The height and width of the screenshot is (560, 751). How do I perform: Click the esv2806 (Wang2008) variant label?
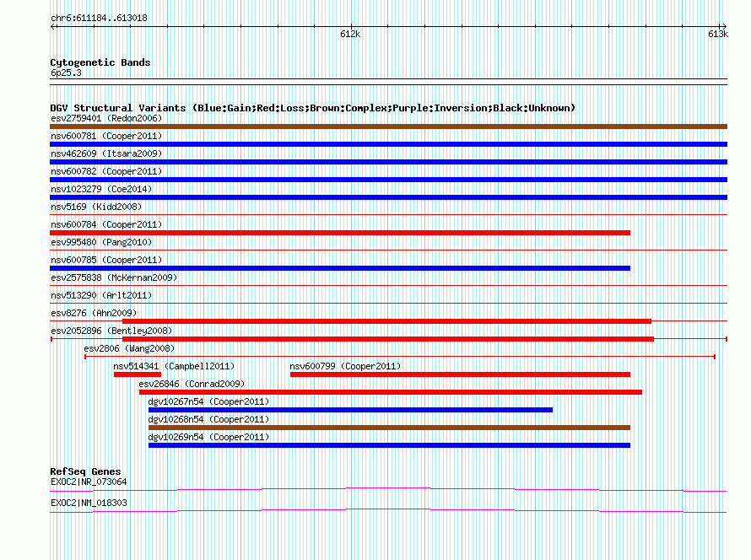click(x=129, y=348)
